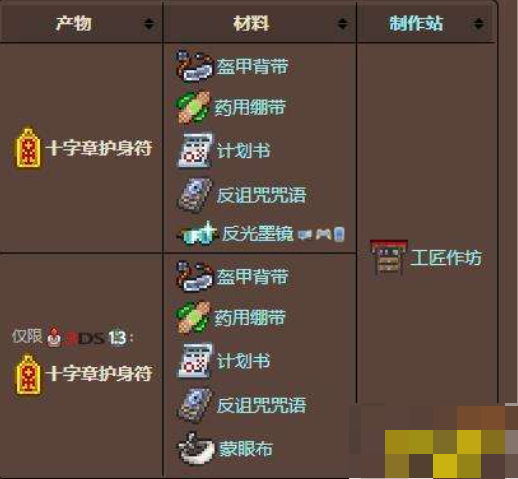This screenshot has height=479, width=518.
Task: Click the Armor Bracing icon in first recipe
Action: click(195, 66)
